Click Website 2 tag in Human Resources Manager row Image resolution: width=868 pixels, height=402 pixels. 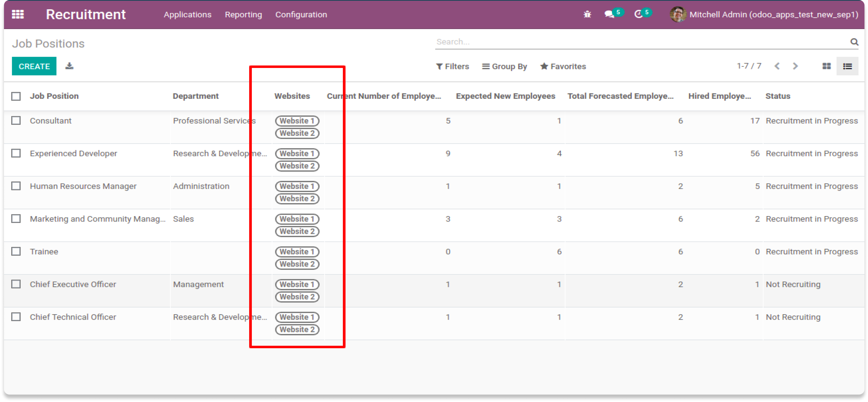click(297, 199)
